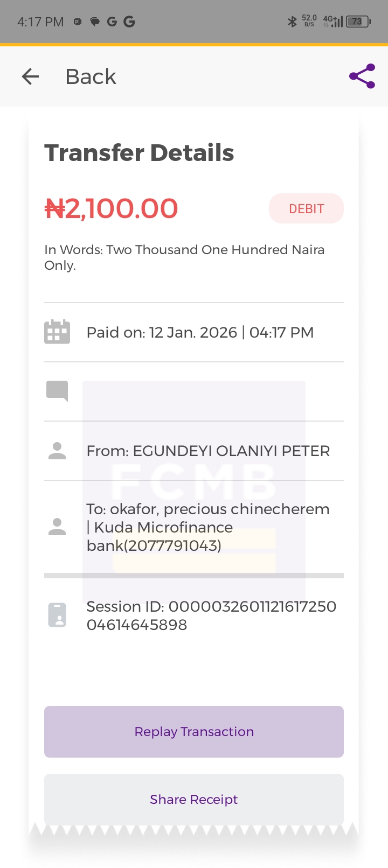This screenshot has height=868, width=388.
Task: Select the Session ID number text
Action: point(211,615)
